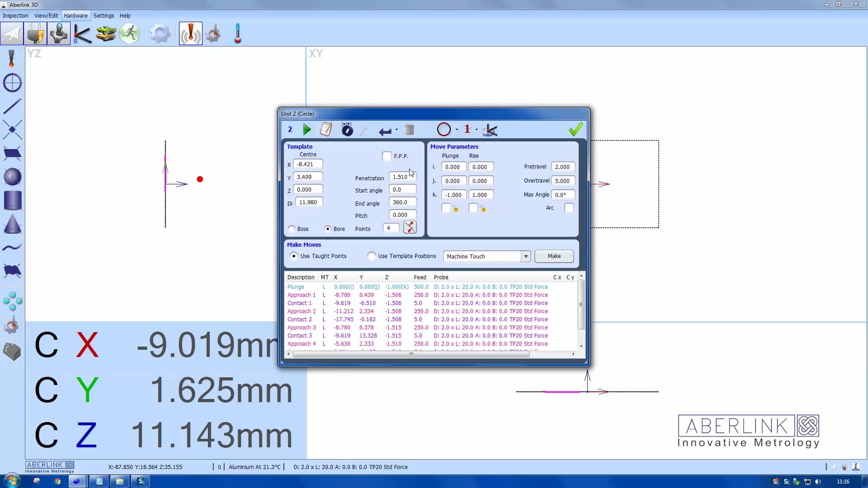Open the stacked cars icon in toolbar
868x488 pixels.
pos(106,33)
